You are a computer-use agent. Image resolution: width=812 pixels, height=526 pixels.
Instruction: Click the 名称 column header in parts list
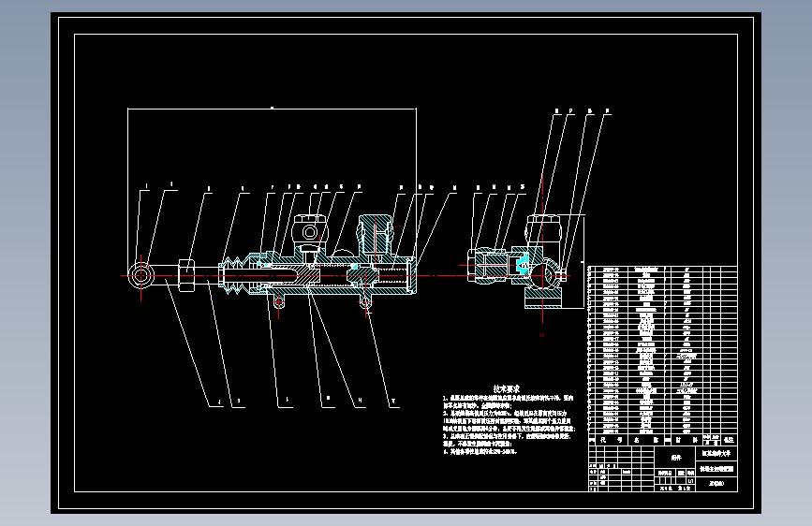coord(646,440)
